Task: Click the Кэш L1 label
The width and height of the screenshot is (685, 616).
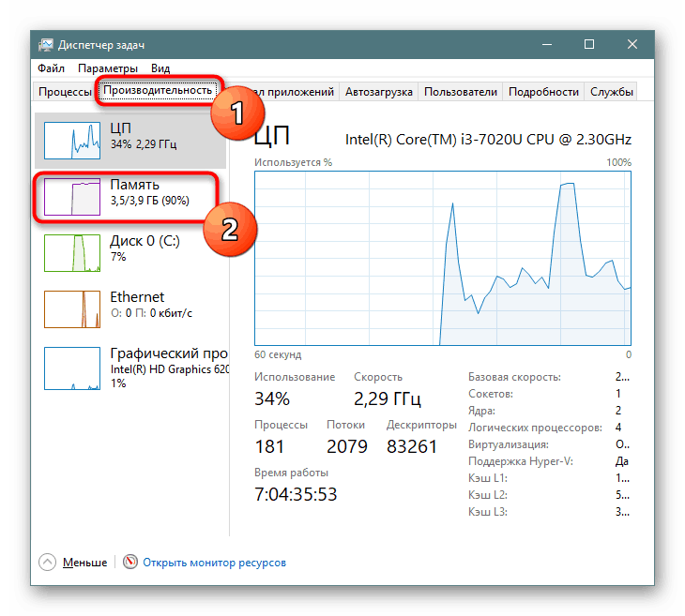Action: point(488,478)
